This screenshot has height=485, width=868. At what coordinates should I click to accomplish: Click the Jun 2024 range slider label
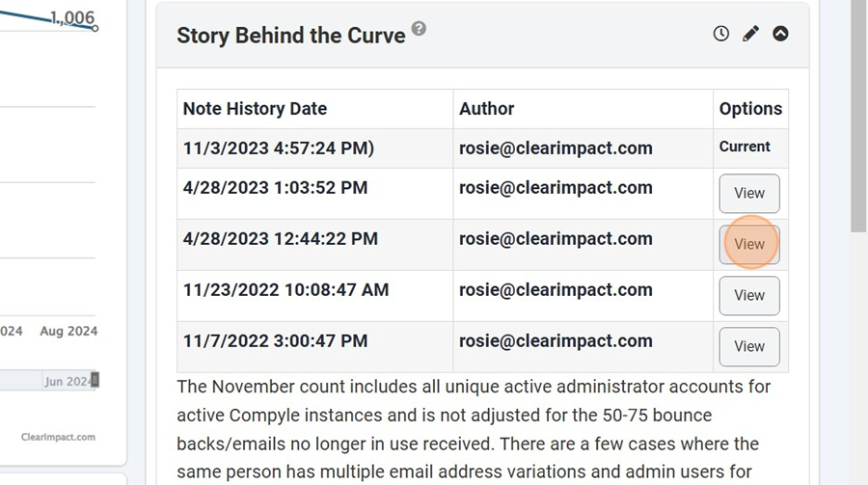(x=68, y=382)
